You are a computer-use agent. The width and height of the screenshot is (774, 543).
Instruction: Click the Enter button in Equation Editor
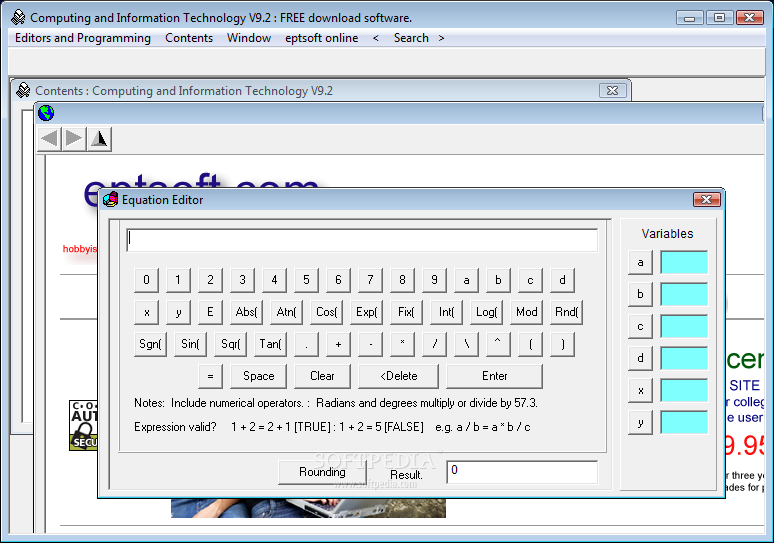pos(495,376)
